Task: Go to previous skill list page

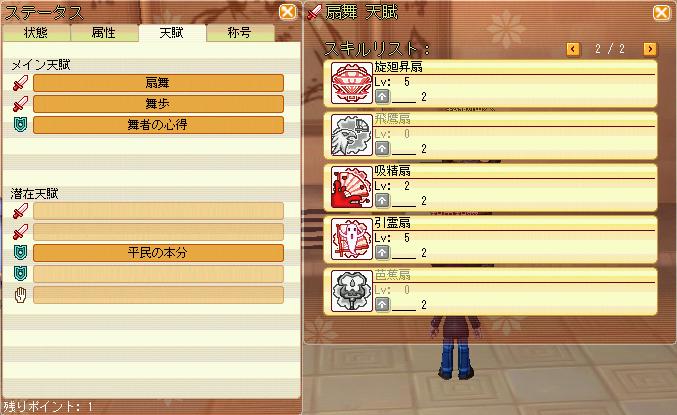Action: point(573,49)
